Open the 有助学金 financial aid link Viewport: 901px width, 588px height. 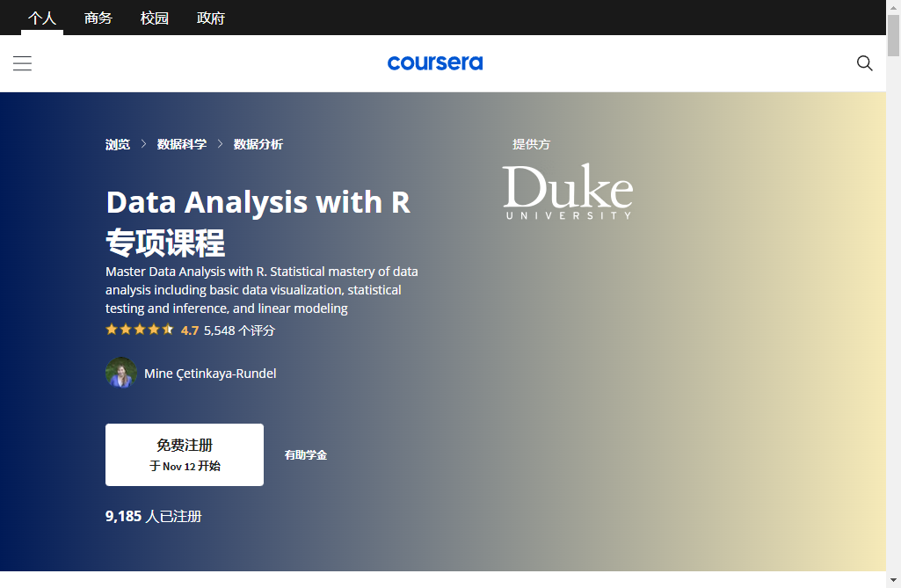[306, 455]
